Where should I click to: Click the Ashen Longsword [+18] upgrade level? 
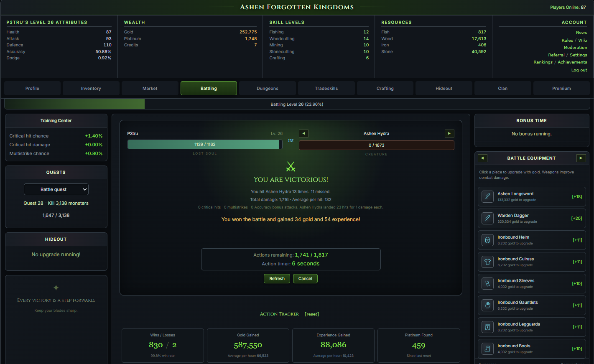(x=577, y=196)
